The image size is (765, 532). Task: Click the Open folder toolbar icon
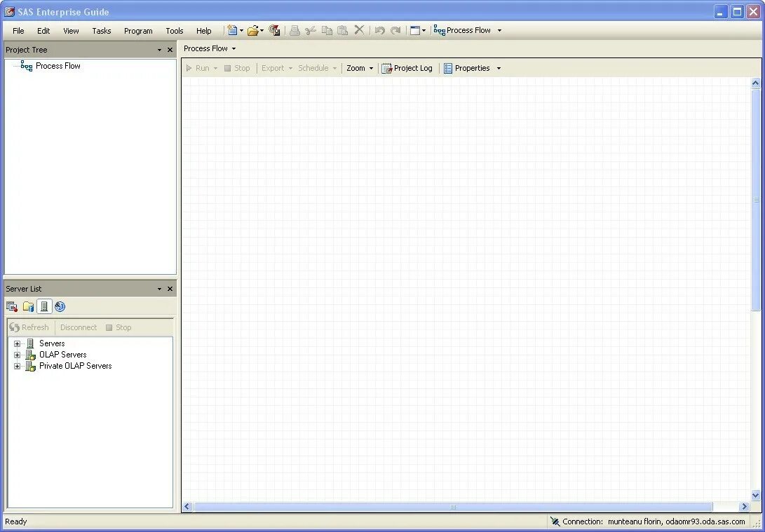pyautogui.click(x=252, y=31)
